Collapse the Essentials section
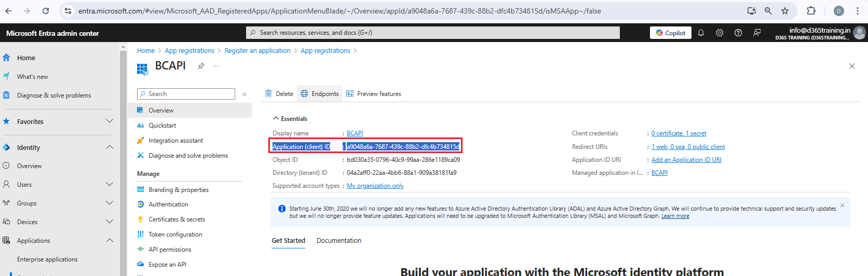This screenshot has width=868, height=276. 290,119
